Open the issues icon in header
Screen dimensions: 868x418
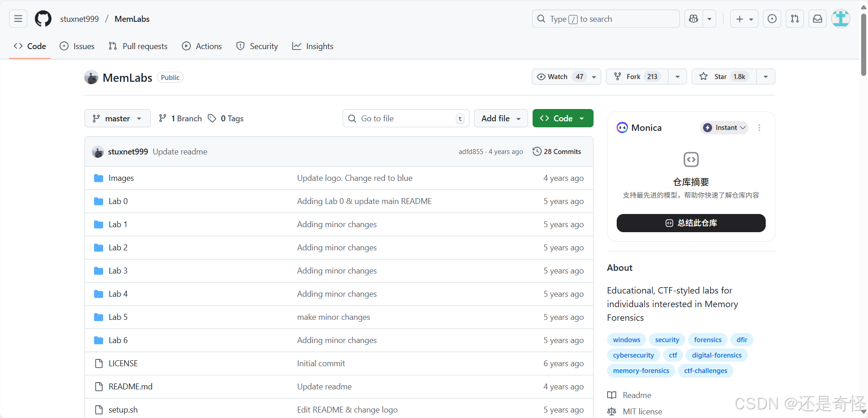coord(772,19)
